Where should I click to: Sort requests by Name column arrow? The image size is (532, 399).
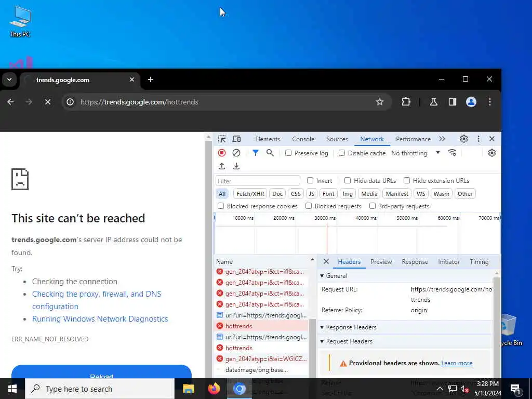pyautogui.click(x=312, y=260)
